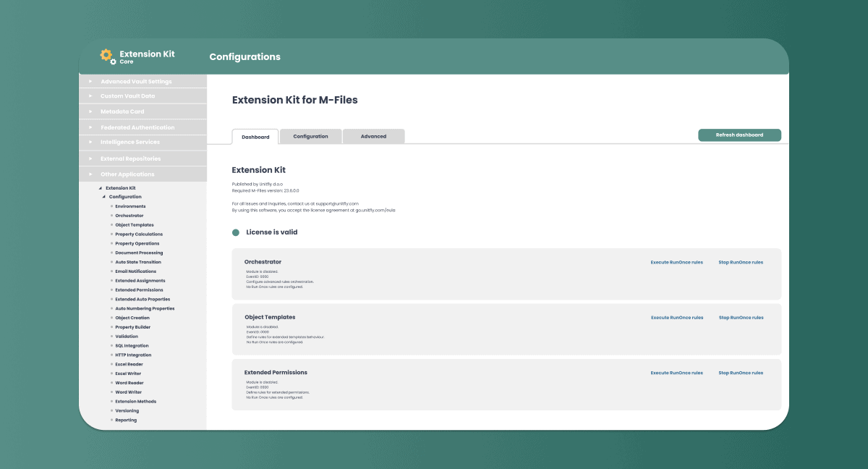The image size is (868, 469).
Task: Click the Extension Kit gear logo icon
Action: [x=106, y=56]
